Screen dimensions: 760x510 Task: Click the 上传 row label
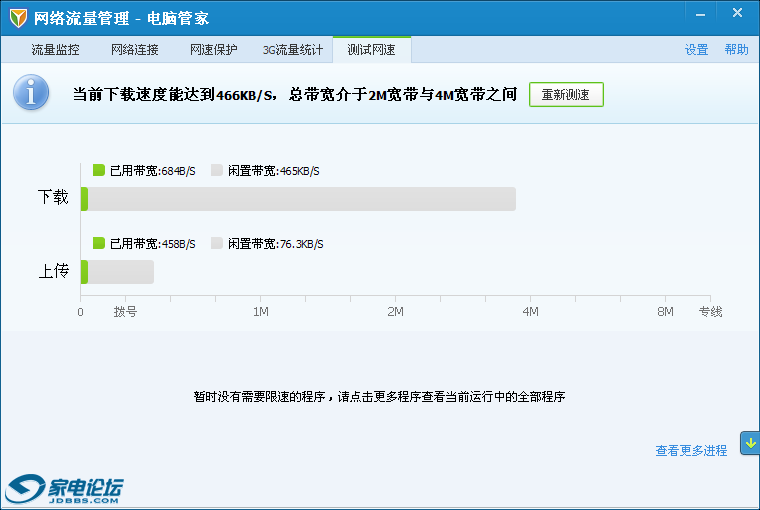tap(53, 271)
